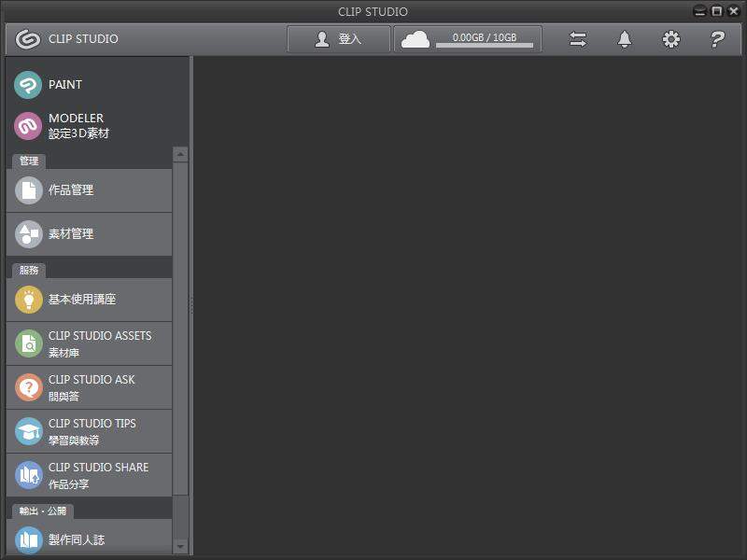Open help via the question mark icon
Screen dimensions: 747x560
[x=716, y=39]
